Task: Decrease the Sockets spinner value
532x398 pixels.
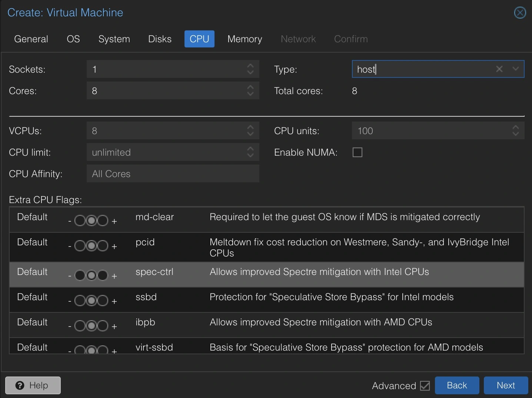Action: point(250,72)
